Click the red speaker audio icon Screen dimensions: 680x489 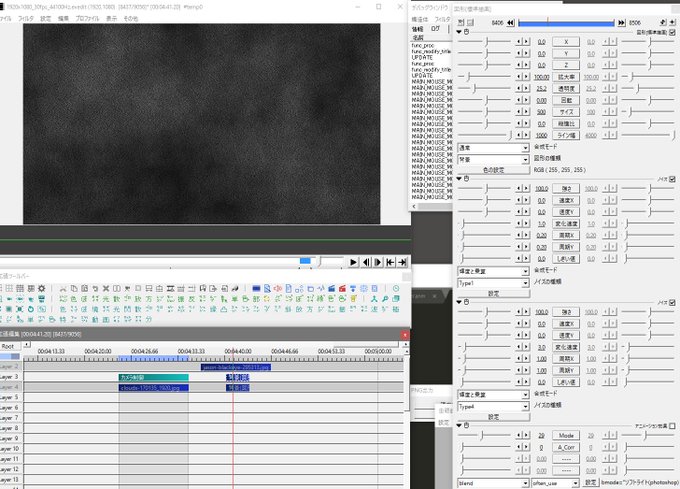point(278,288)
